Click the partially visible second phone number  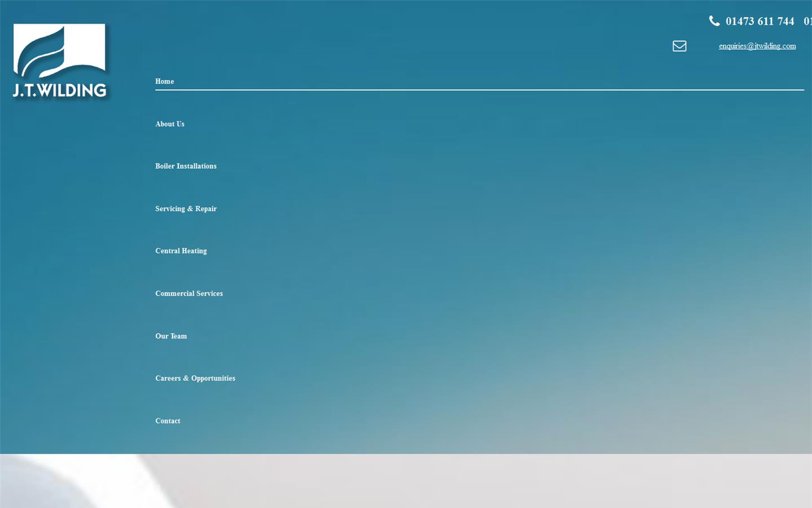(x=807, y=21)
